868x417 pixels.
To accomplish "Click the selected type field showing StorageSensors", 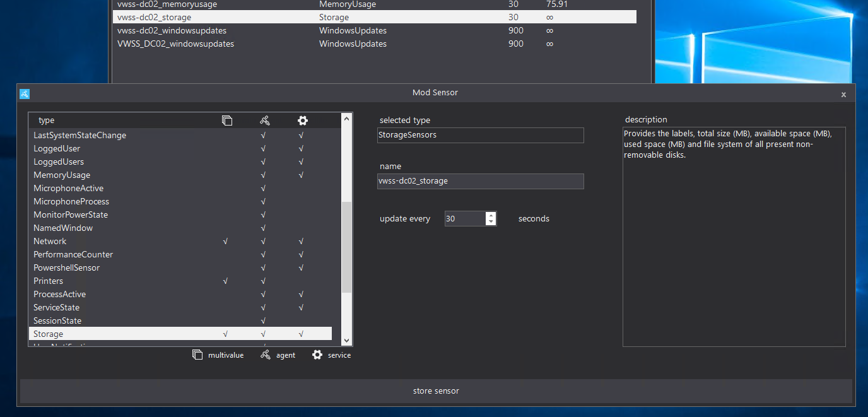I will (480, 135).
